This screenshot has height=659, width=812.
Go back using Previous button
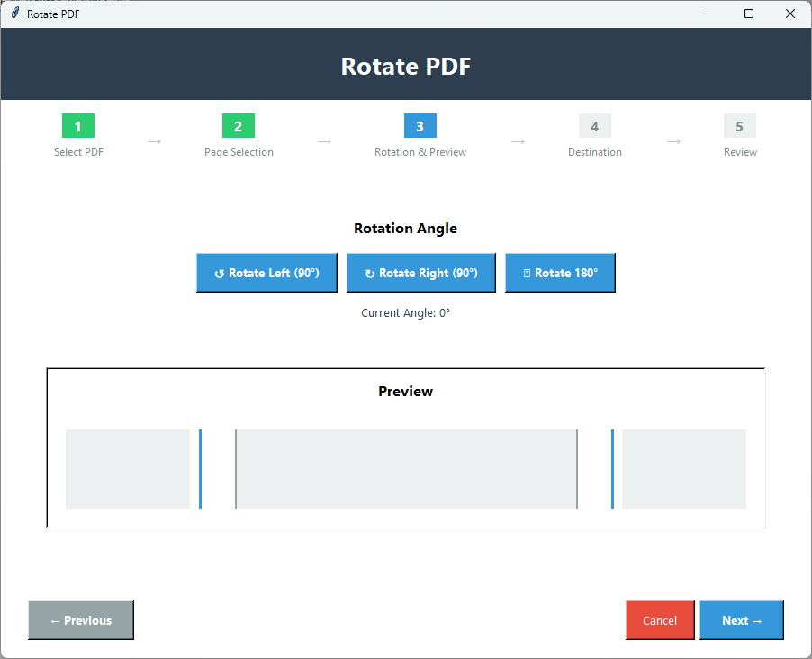[x=80, y=619]
